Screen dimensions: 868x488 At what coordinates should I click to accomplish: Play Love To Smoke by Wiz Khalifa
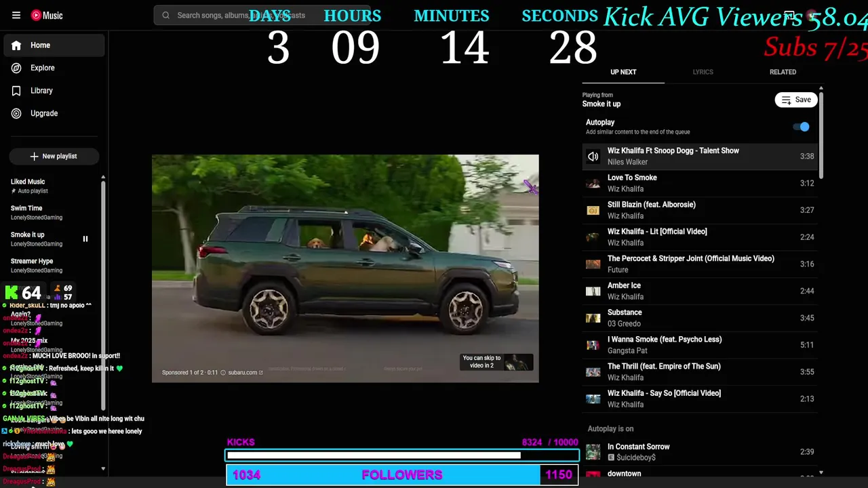coord(700,183)
